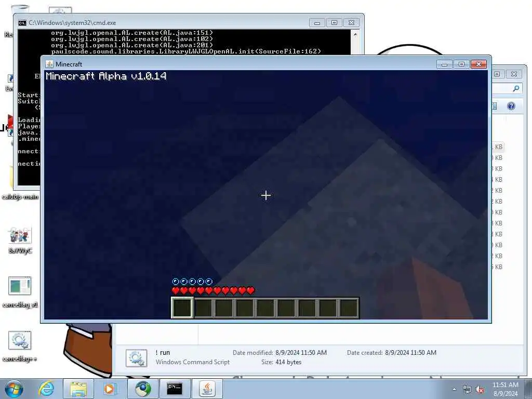
Task: Click the '! run' script icon in details pane
Action: tap(137, 358)
